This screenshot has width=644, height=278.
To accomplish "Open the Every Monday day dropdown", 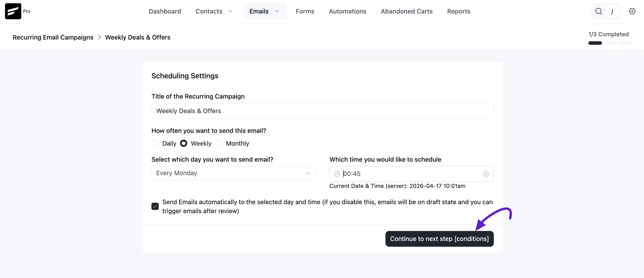I will tap(234, 173).
